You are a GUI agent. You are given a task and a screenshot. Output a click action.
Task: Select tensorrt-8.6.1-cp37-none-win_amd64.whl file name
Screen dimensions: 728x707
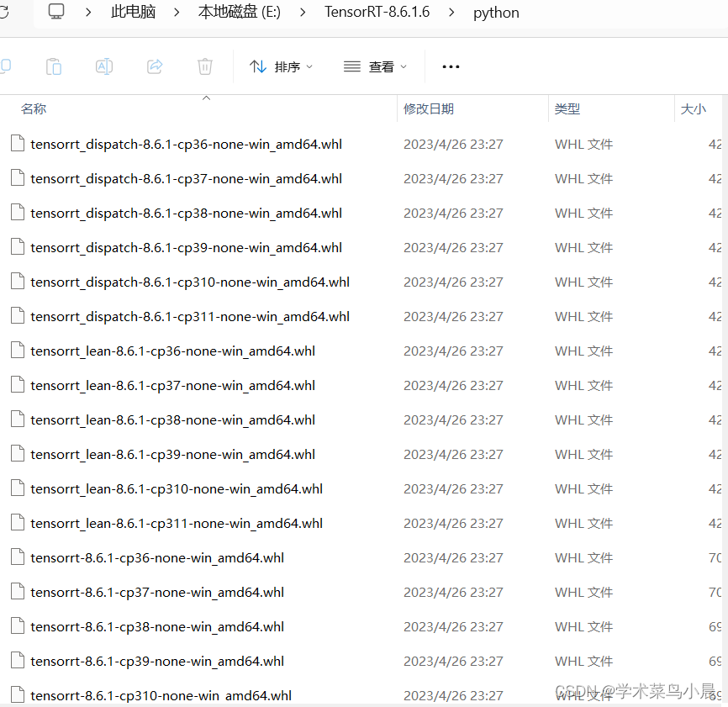coord(157,593)
